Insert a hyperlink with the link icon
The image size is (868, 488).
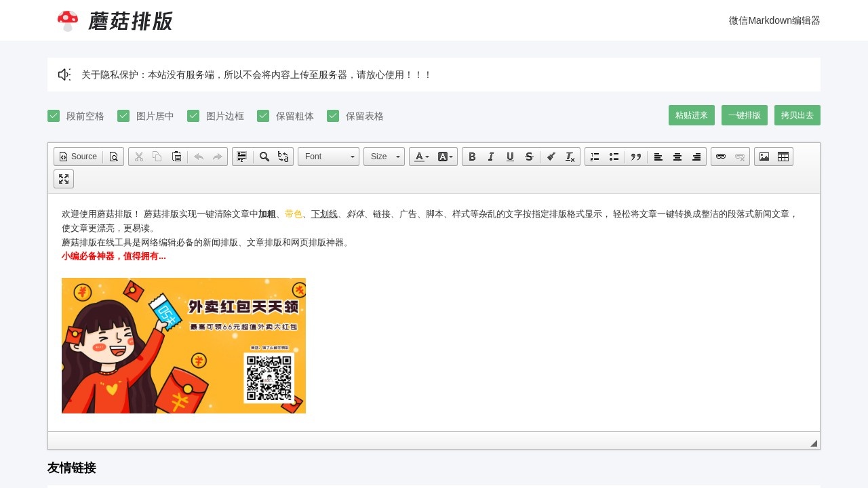(x=721, y=157)
